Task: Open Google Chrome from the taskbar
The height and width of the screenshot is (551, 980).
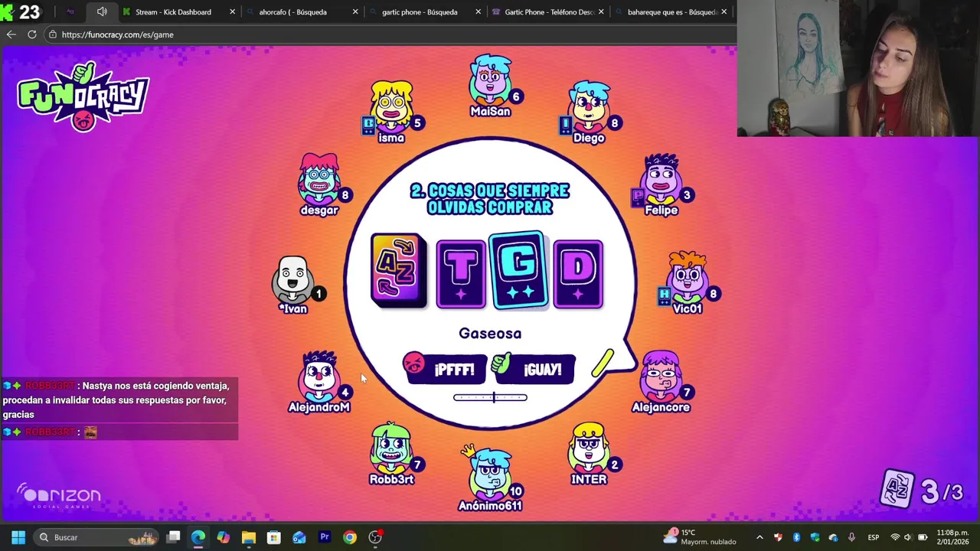Action: pos(350,537)
